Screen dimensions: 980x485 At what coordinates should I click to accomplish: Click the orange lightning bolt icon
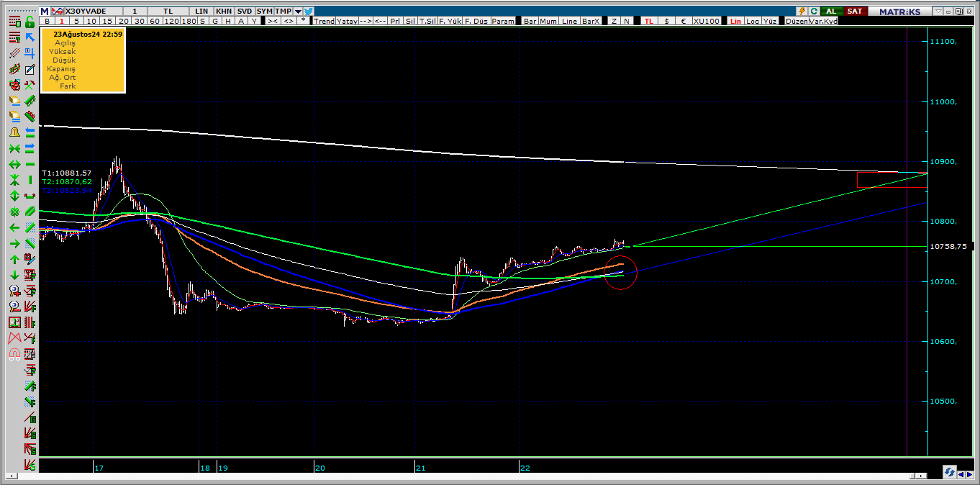click(x=802, y=12)
